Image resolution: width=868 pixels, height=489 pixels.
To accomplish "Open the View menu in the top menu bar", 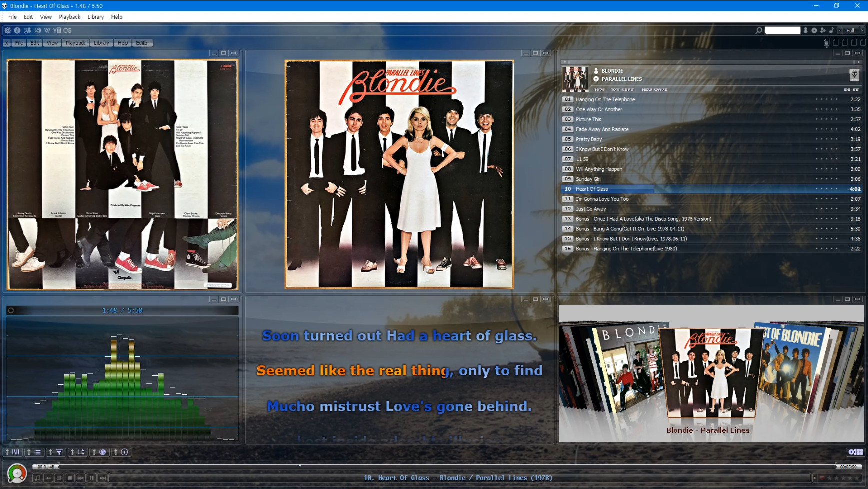I will pyautogui.click(x=46, y=17).
